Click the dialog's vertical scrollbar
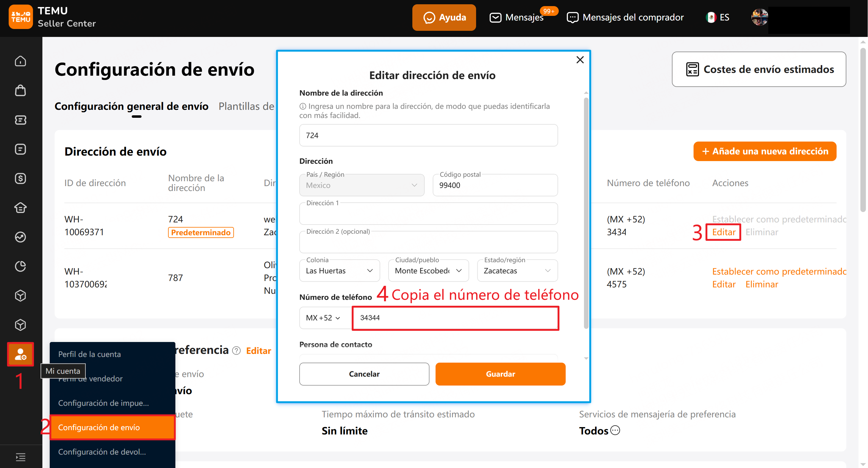This screenshot has width=868, height=468. coord(586,212)
